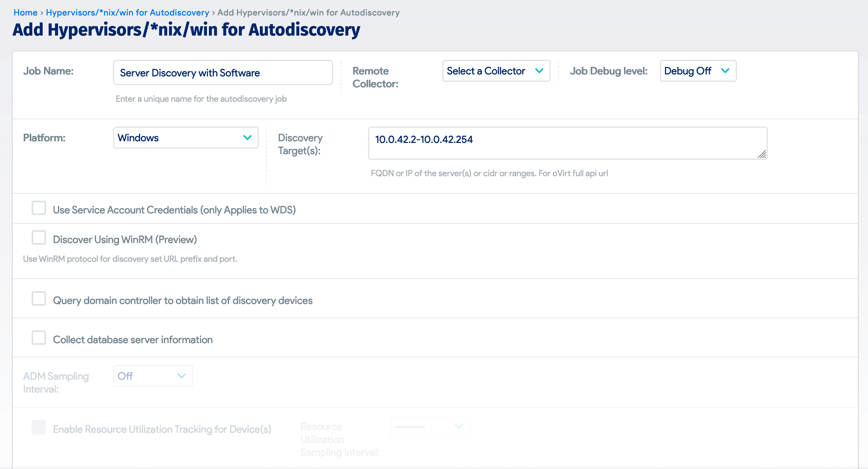Navigate to Home via breadcrumb
The image size is (868, 469).
25,12
